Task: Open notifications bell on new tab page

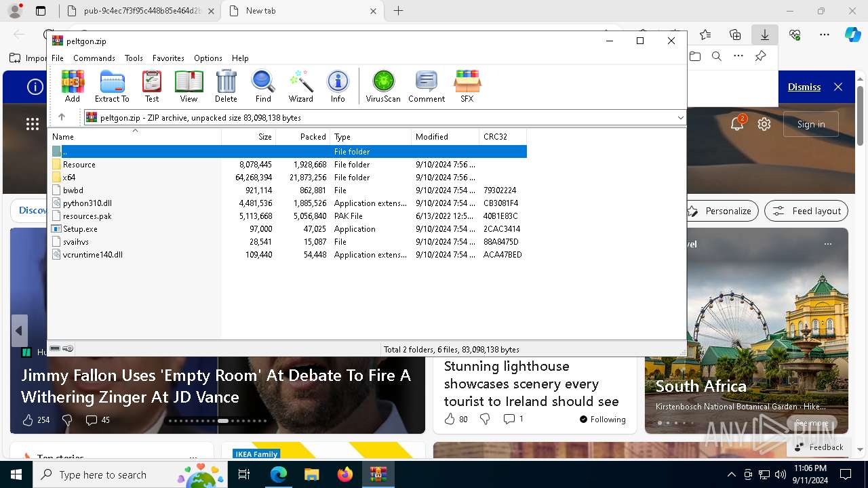Action: 737,124
